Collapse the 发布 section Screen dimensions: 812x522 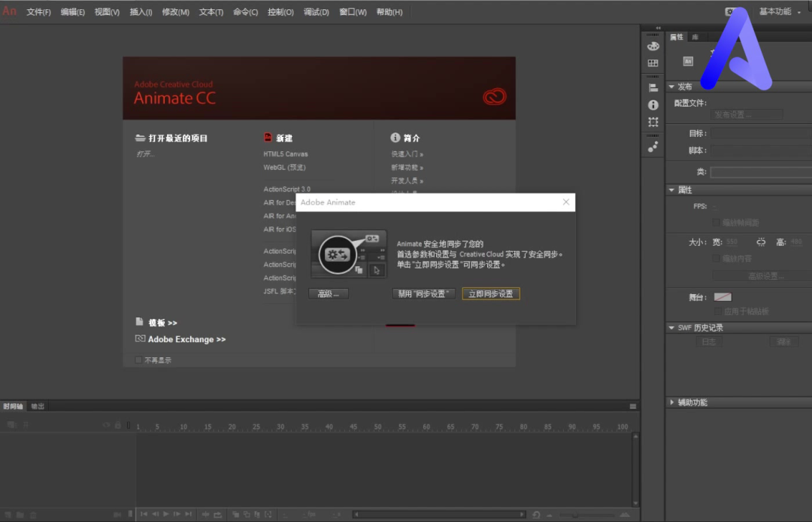[x=671, y=86]
